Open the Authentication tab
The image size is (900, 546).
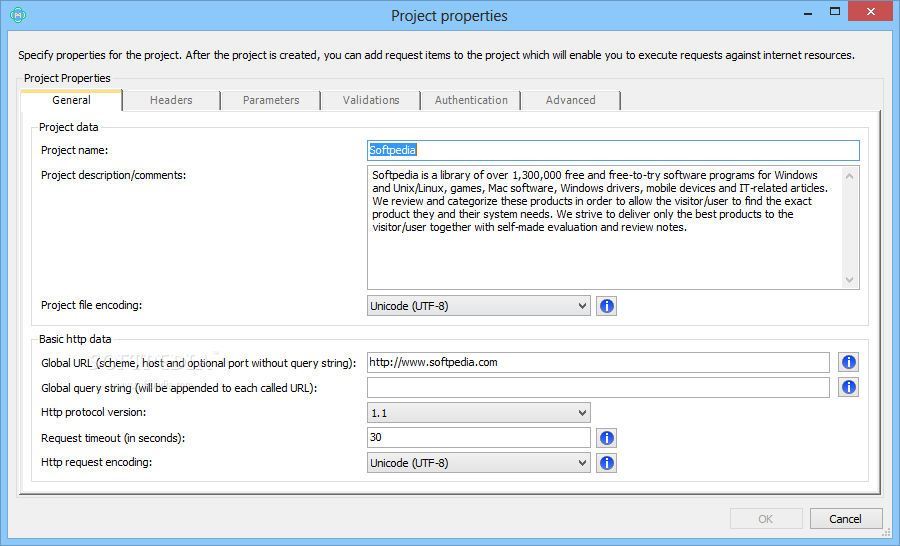click(x=471, y=100)
